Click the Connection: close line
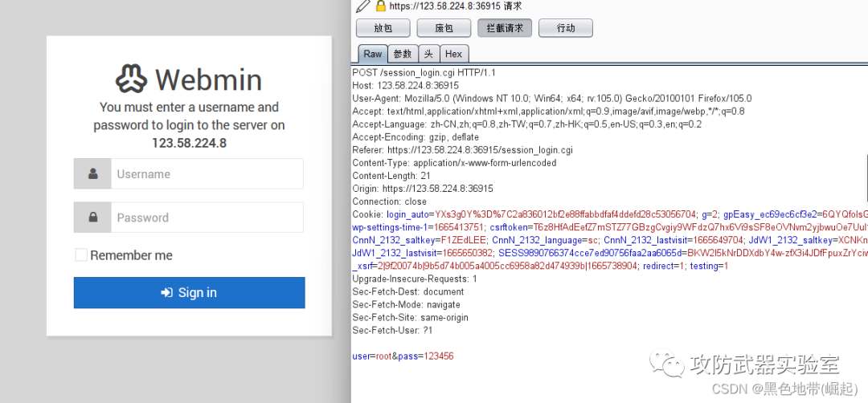868x403 pixels. [389, 201]
